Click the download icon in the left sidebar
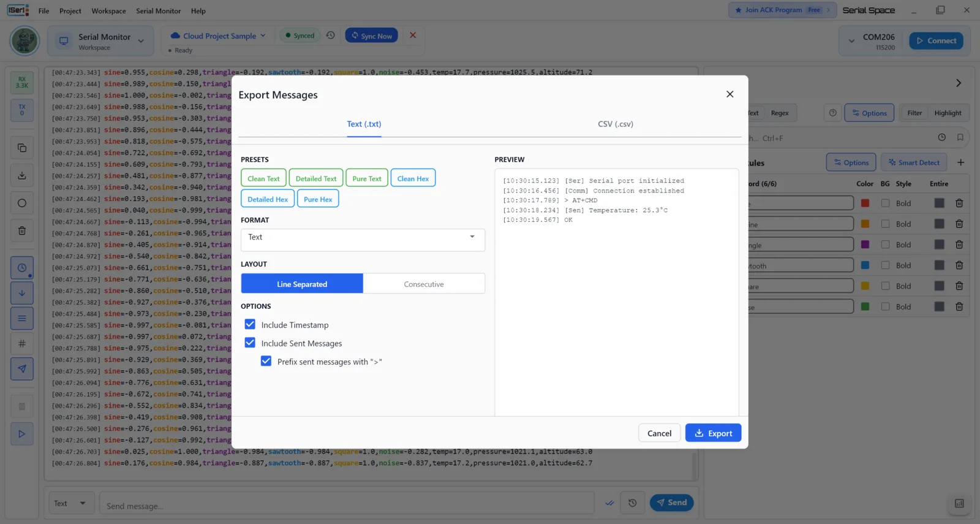980x524 pixels. (x=22, y=175)
